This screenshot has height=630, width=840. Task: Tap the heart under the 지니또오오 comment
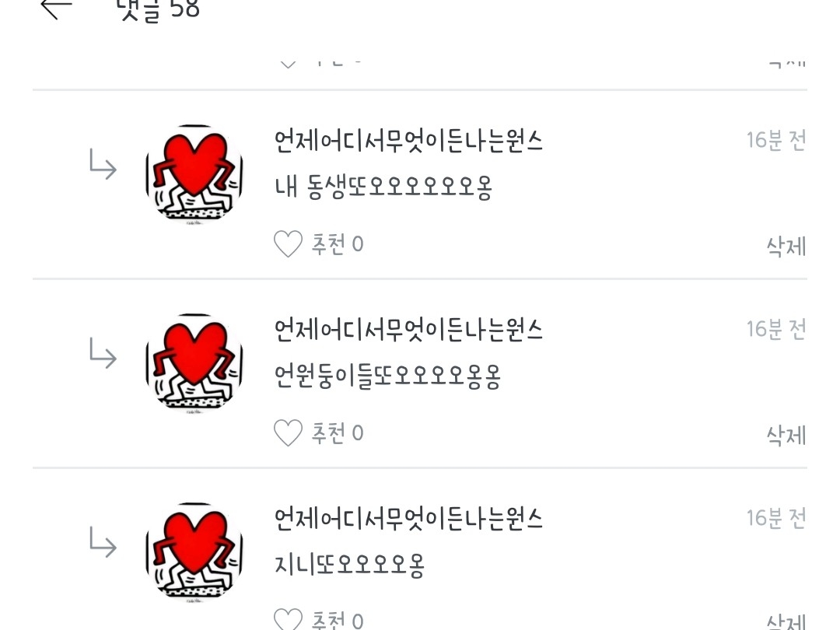click(x=289, y=619)
